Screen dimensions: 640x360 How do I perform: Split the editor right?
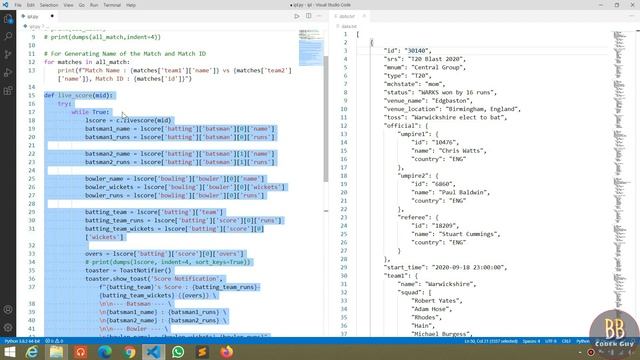point(309,16)
